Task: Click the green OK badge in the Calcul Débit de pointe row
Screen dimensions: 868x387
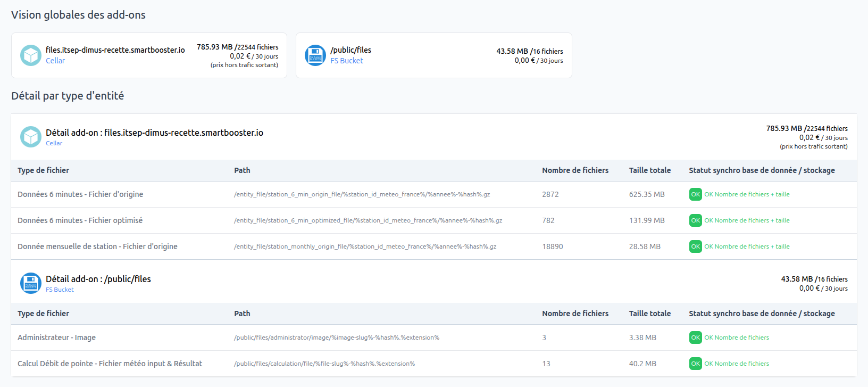Action: point(695,364)
